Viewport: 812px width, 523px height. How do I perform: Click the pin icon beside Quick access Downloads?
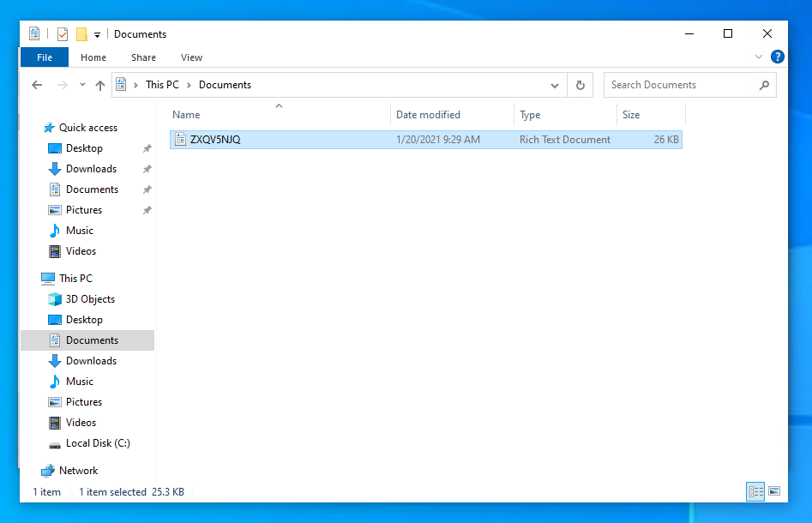click(x=147, y=169)
